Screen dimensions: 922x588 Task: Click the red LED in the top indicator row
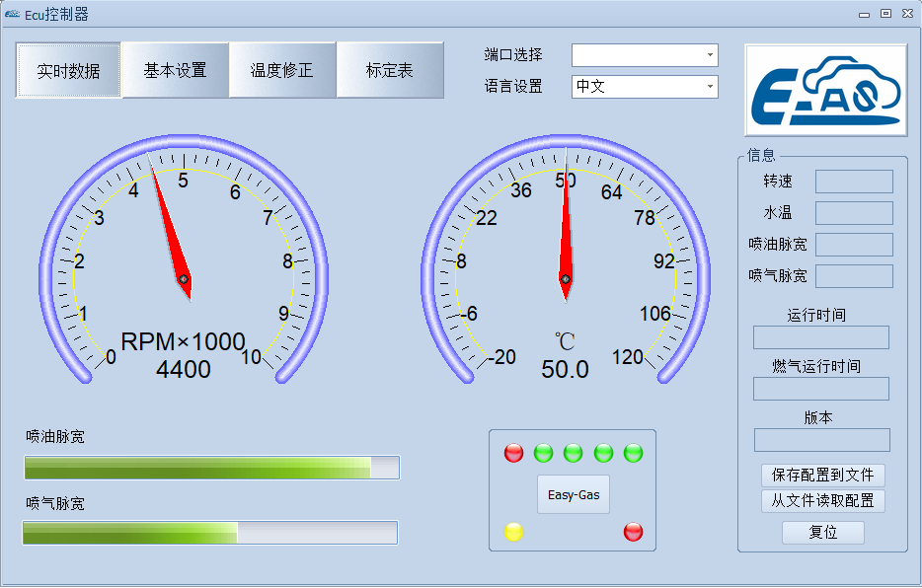point(513,453)
